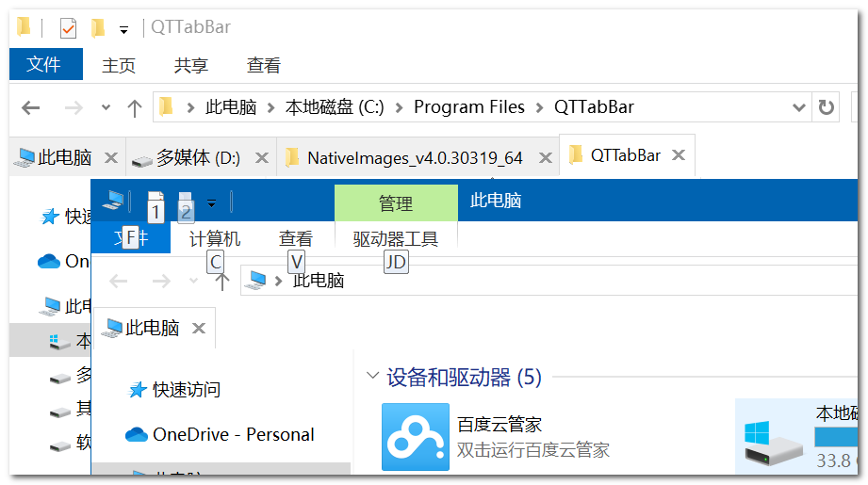Close the NativeImages_v4.0.30319_64 tab
868x485 pixels.
[546, 158]
